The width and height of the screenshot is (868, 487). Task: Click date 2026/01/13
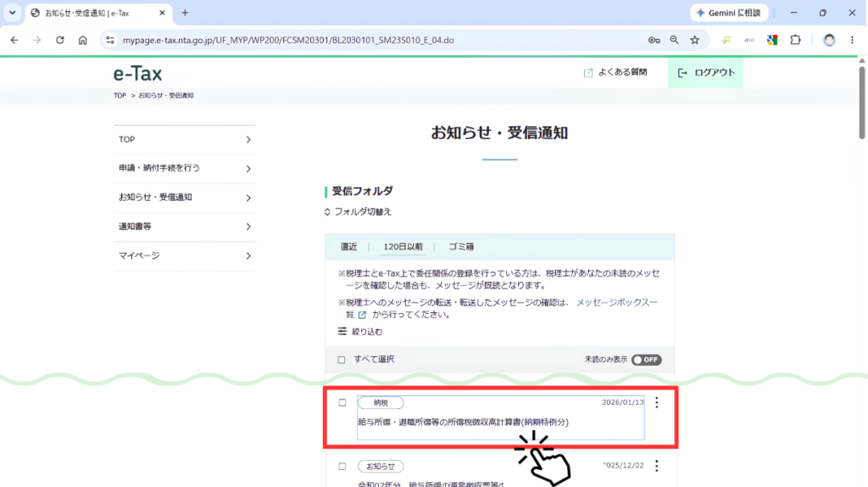(623, 402)
